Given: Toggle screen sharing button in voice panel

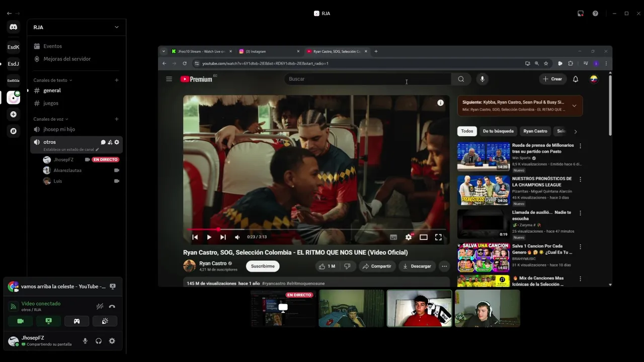Looking at the screenshot, I should (x=48, y=321).
